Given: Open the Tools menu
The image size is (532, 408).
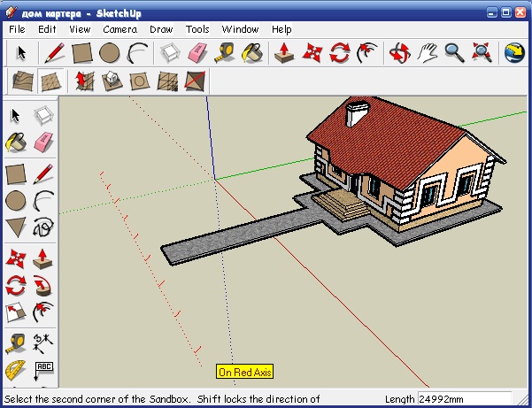Looking at the screenshot, I should [197, 29].
